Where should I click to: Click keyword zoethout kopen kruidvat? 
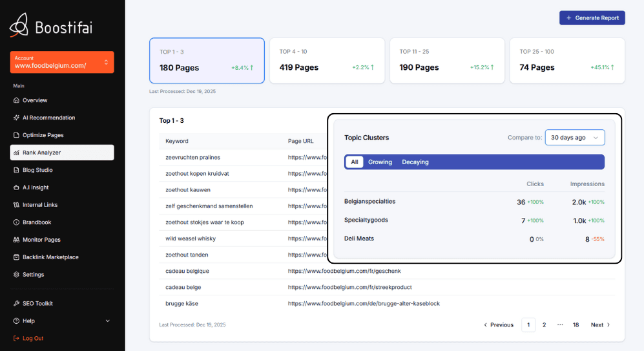[x=197, y=173]
